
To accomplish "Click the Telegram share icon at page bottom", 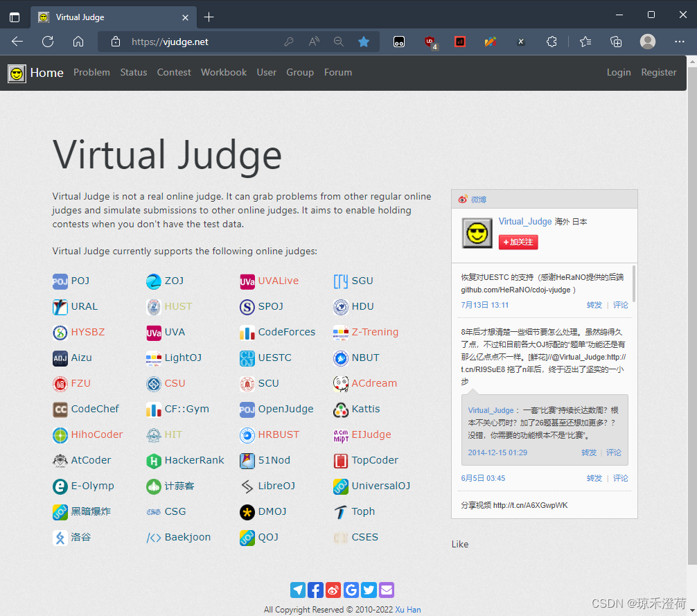I will [297, 590].
